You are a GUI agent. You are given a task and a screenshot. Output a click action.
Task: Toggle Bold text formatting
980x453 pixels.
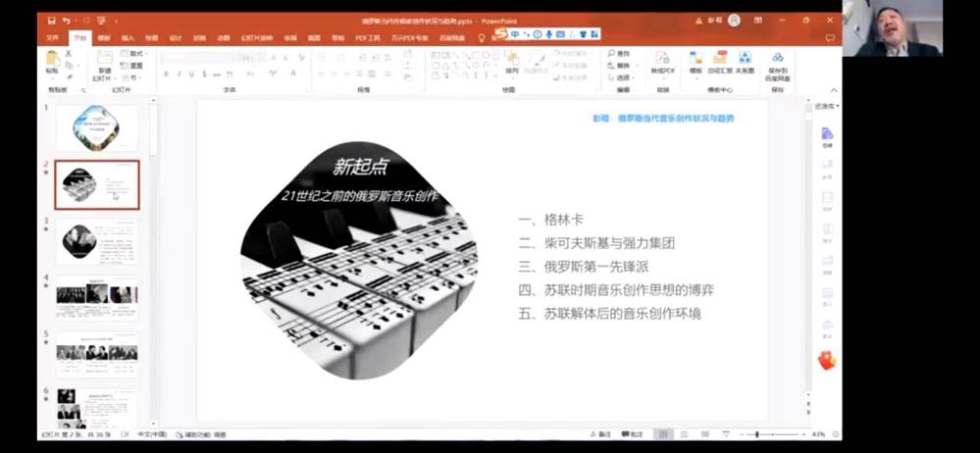click(165, 75)
